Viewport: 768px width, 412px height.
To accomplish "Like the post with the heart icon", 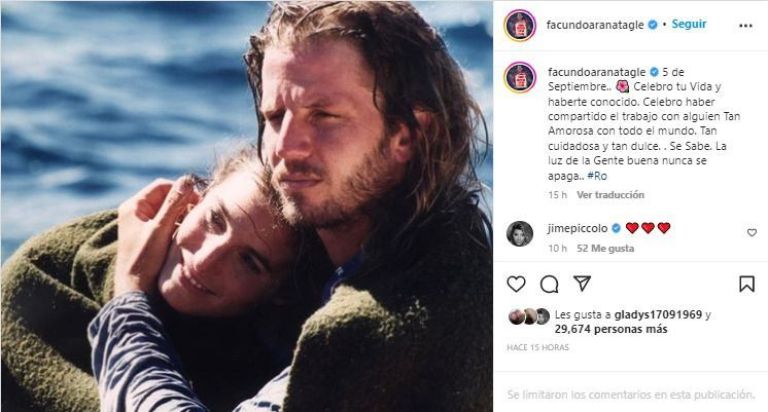I will 516,284.
